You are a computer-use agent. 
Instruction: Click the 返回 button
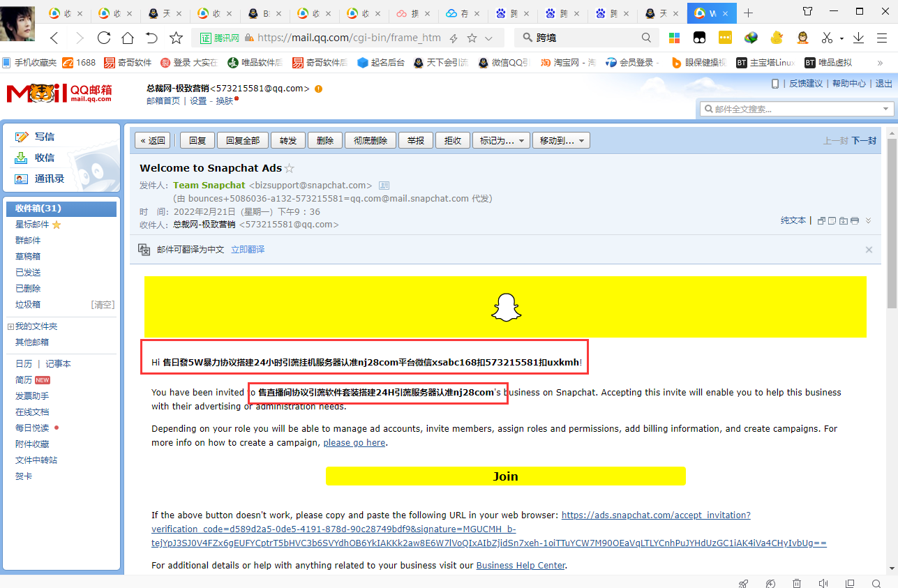coord(153,140)
